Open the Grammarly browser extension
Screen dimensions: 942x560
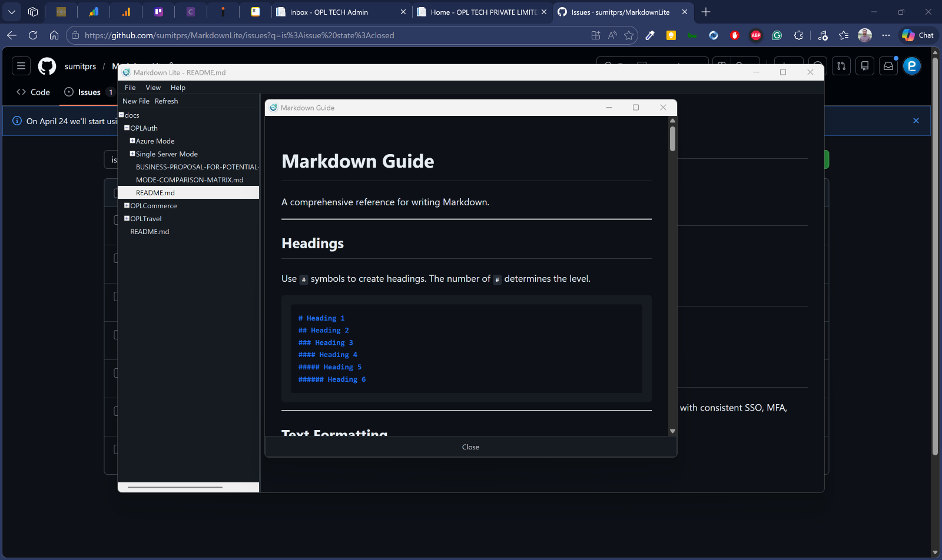tap(777, 35)
